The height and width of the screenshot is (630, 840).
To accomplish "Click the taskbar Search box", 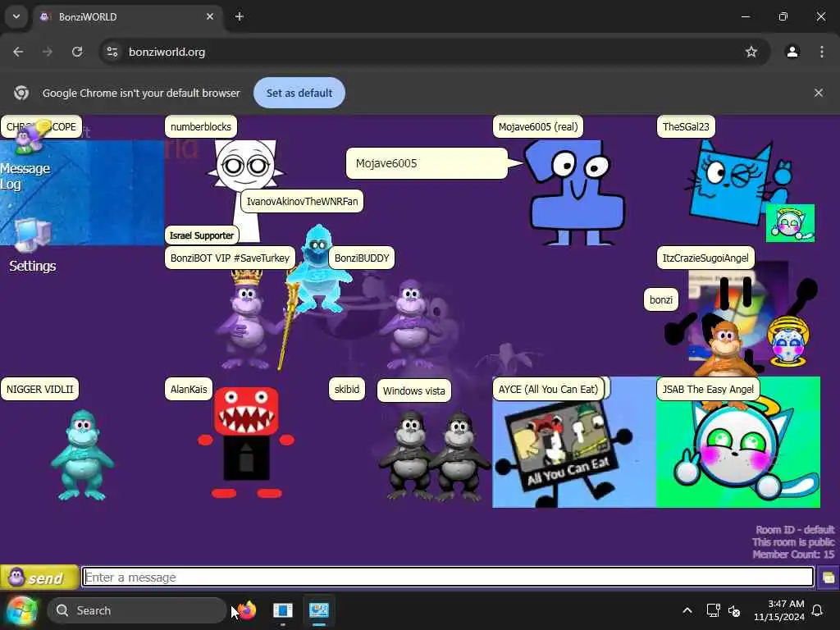I will pos(137,610).
